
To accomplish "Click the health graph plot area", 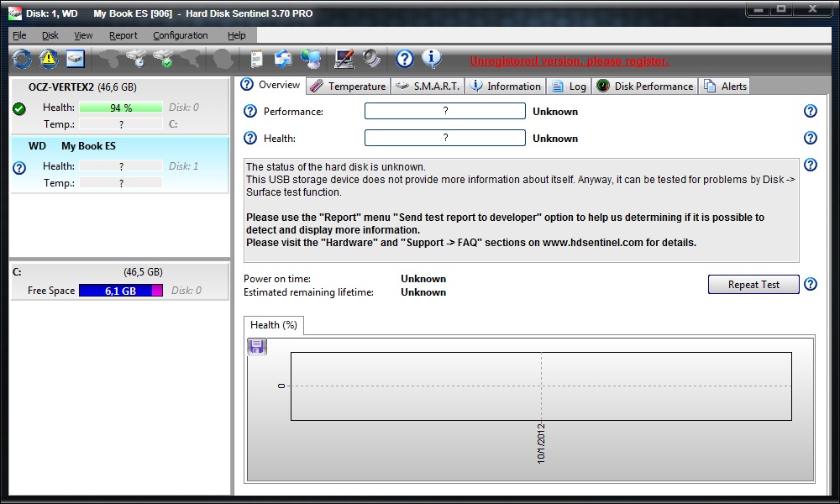I will 541,386.
